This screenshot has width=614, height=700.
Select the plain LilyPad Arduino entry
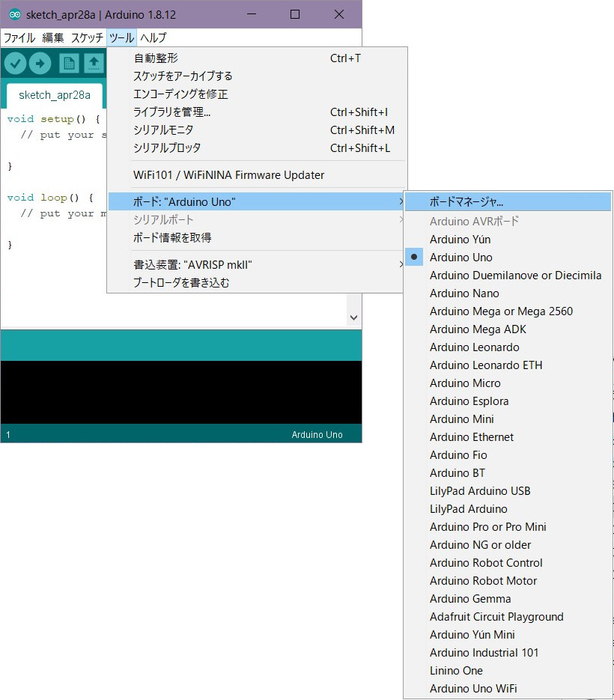click(x=507, y=509)
